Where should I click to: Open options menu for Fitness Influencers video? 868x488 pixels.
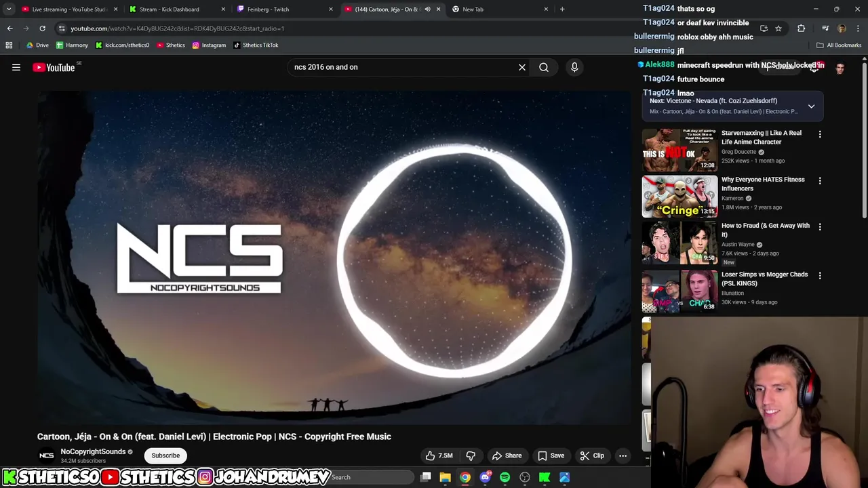pos(820,181)
